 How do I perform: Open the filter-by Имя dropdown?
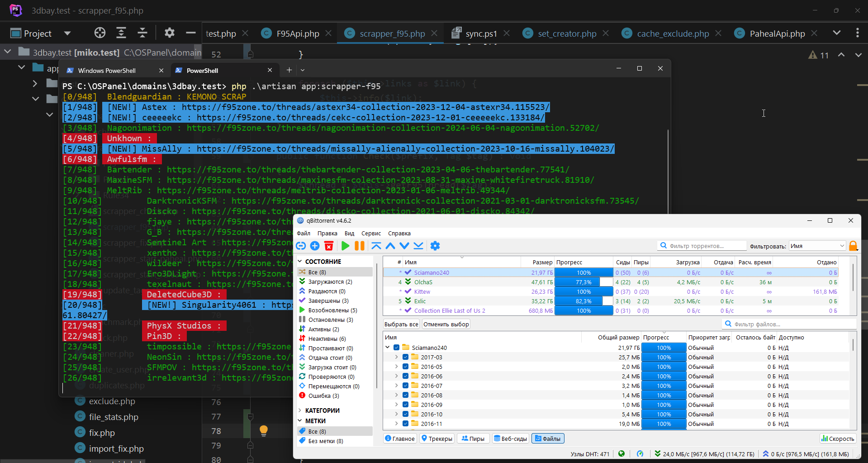[817, 246]
